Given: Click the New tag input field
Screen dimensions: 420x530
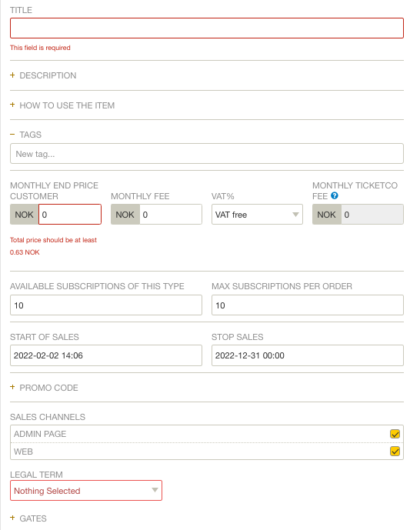Looking at the screenshot, I should click(x=207, y=154).
